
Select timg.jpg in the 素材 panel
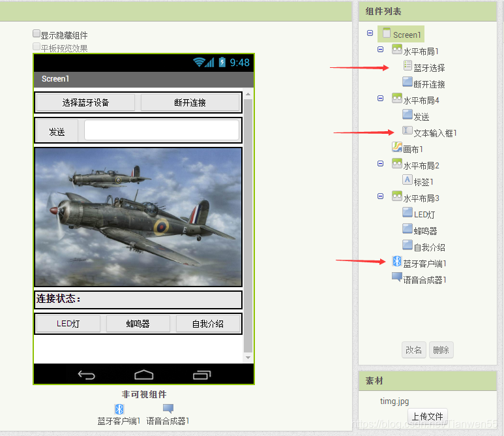click(x=394, y=401)
